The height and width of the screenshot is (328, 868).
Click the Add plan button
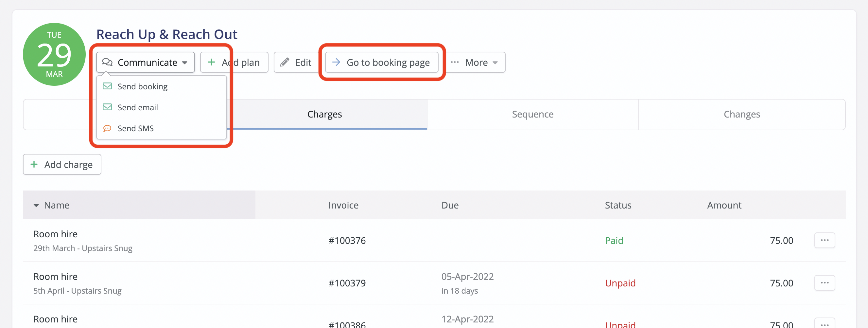tap(234, 63)
